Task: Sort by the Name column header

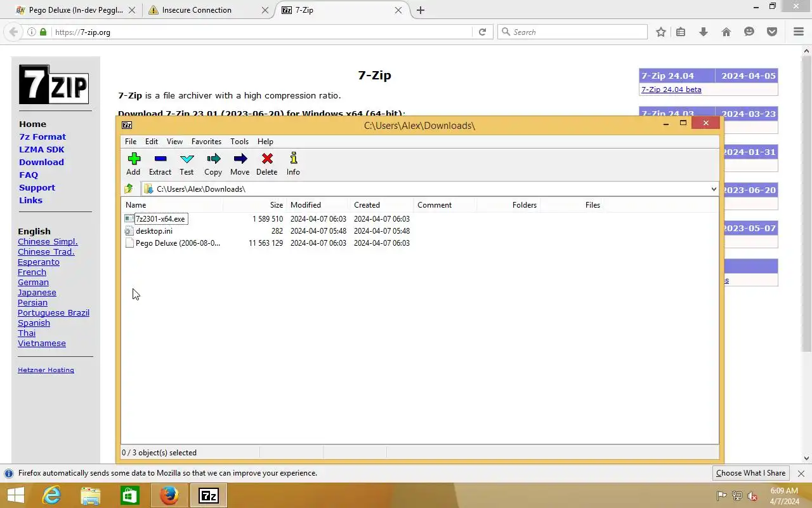Action: 171,204
